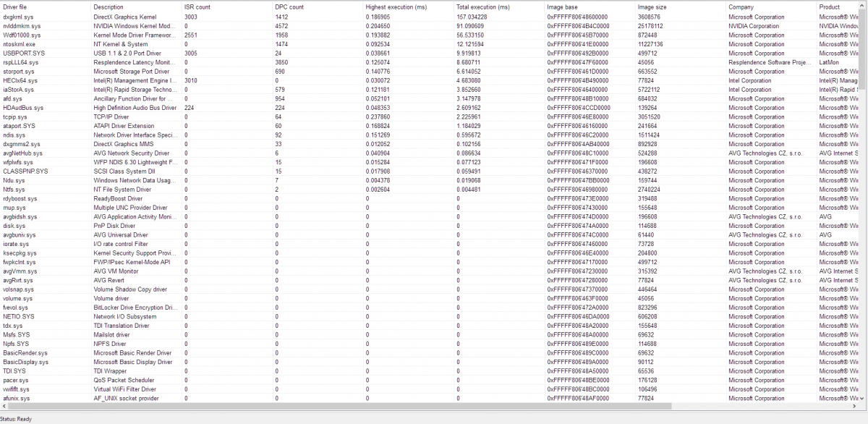Viewport: 868px width, 424px height.
Task: Click the horizontal scrollbar's right arrow
Action: coord(855,407)
